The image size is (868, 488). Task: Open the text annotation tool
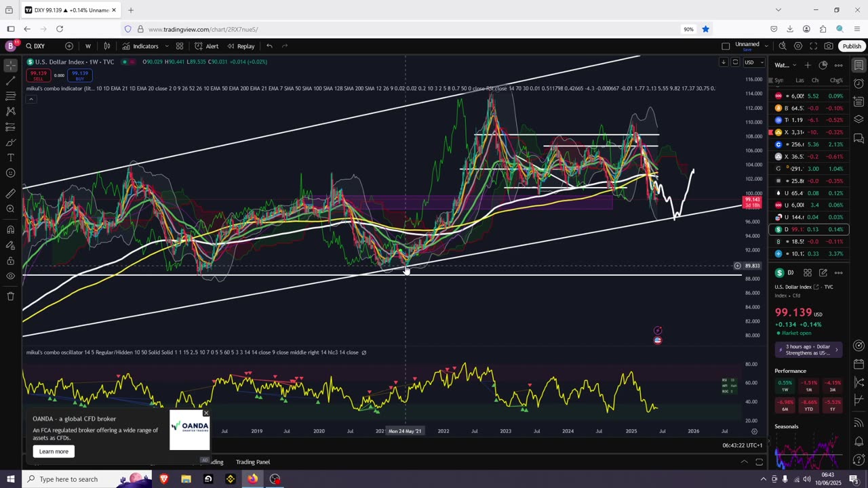pos(10,157)
